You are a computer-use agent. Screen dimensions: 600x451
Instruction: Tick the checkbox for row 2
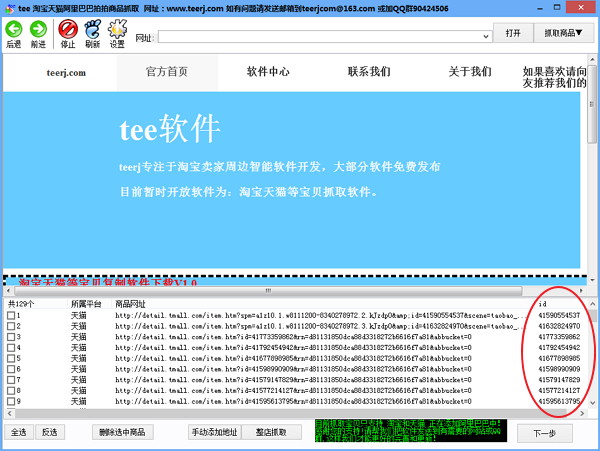click(11, 326)
